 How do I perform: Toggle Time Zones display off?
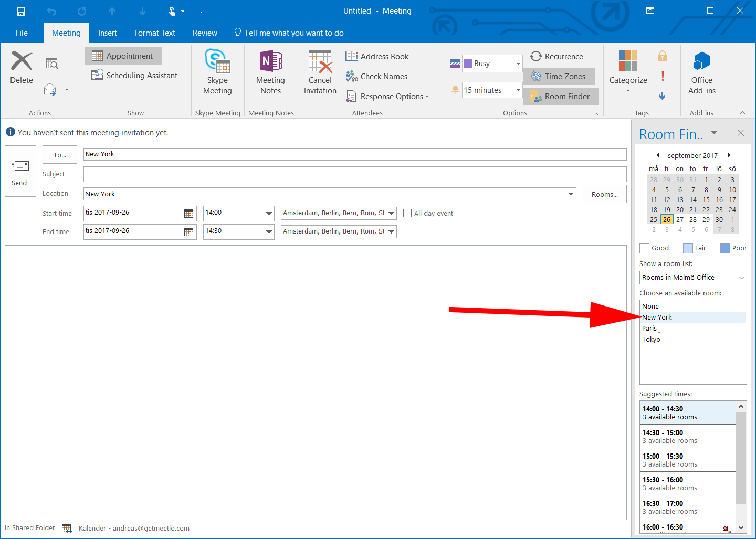pyautogui.click(x=559, y=76)
